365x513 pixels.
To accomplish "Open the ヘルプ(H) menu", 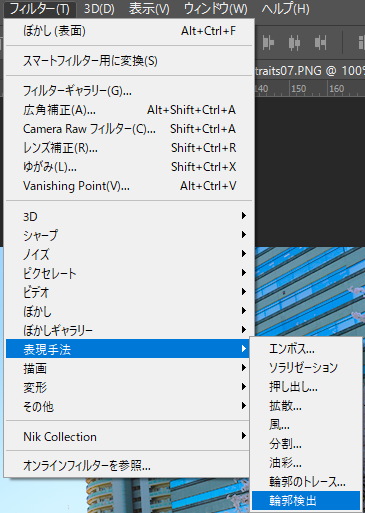I will tap(285, 9).
